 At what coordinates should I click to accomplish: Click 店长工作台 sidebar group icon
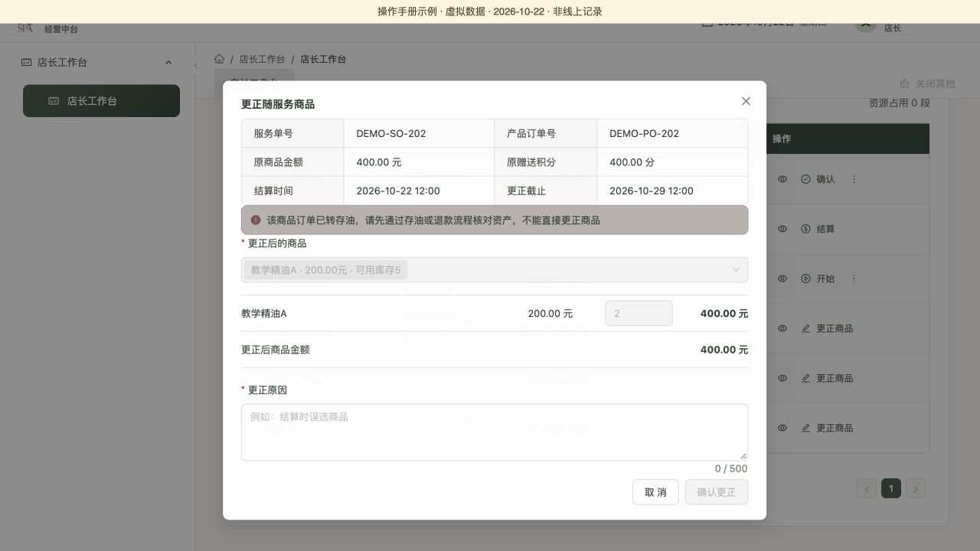(26, 63)
